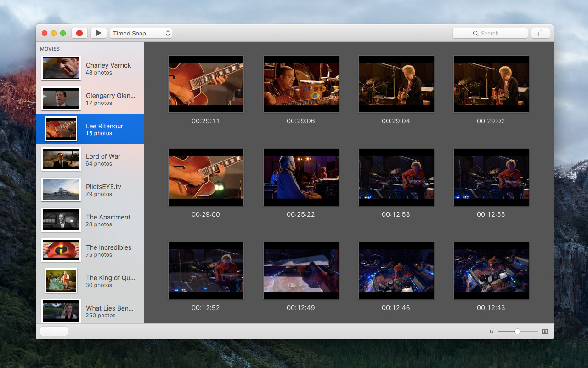The image size is (588, 368).
Task: Click the Search field
Action: 490,33
